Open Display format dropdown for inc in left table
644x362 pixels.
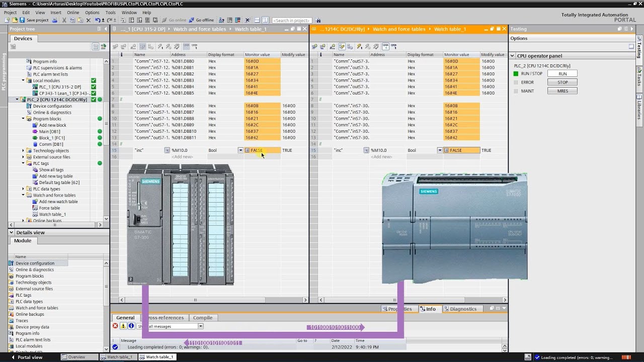(x=240, y=150)
